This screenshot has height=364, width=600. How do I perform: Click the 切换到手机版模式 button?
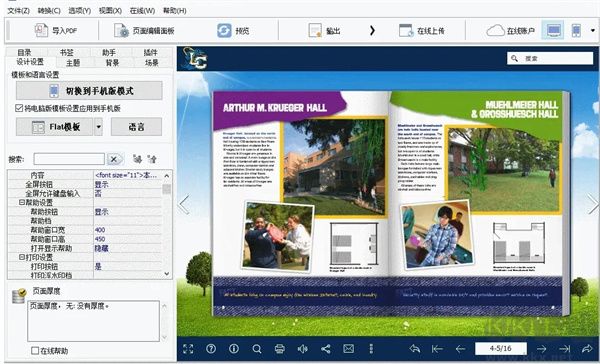[x=89, y=91]
